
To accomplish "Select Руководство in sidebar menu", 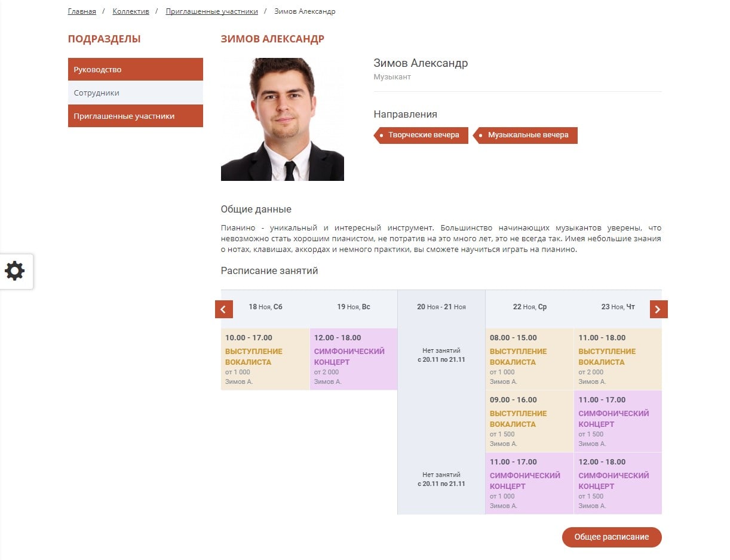I will pos(135,69).
